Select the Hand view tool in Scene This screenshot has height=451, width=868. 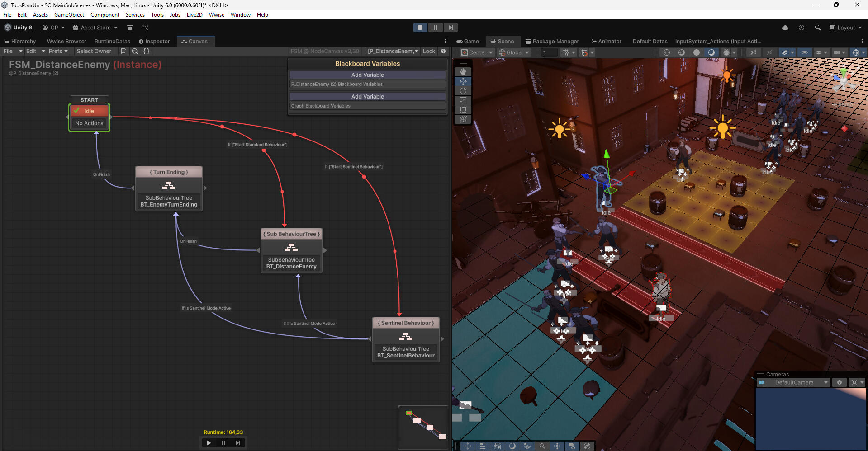pyautogui.click(x=463, y=71)
